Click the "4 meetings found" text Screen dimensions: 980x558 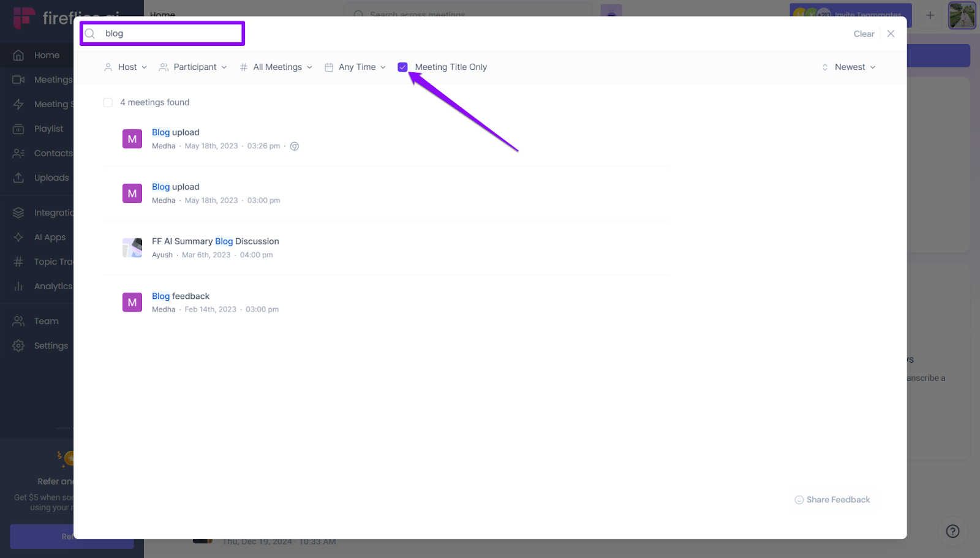pos(154,102)
